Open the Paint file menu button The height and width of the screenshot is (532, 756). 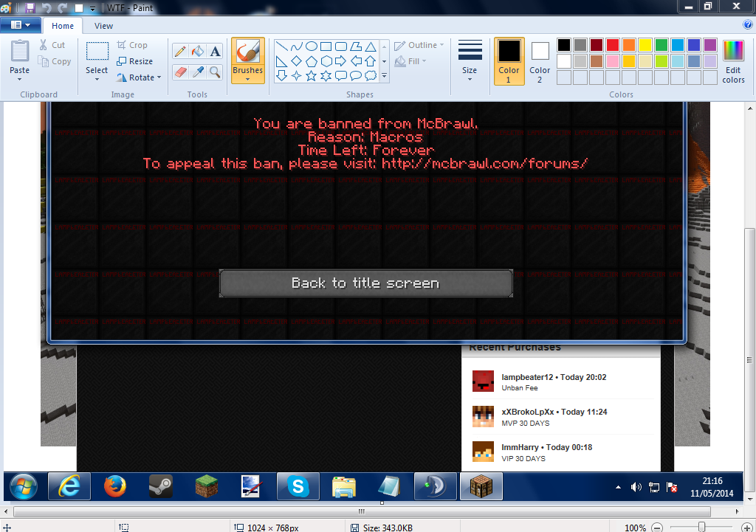coord(20,25)
